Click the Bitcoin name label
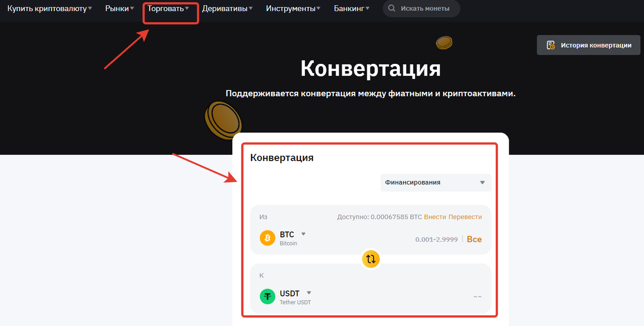Image resolution: width=644 pixels, height=326 pixels. pos(288,244)
